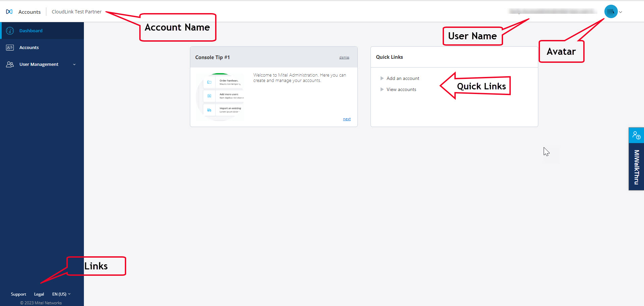Click the Import an existing icon in Console Tip
644x306 pixels.
coord(209,110)
